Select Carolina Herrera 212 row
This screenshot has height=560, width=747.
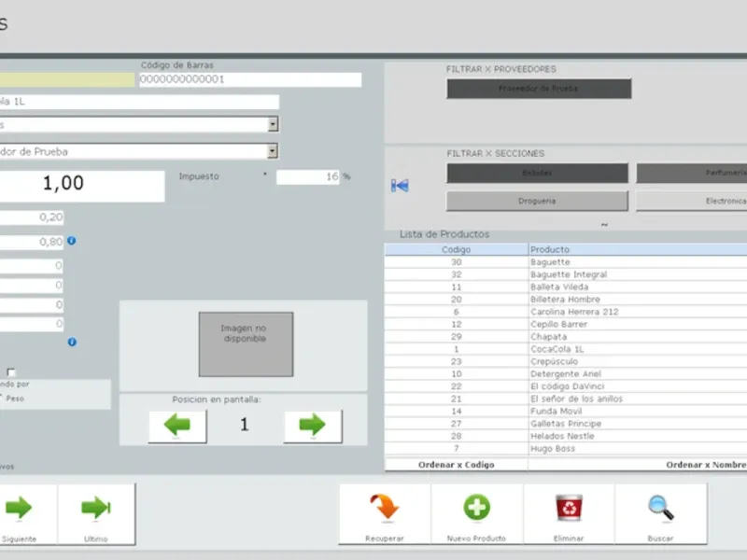[566, 312]
